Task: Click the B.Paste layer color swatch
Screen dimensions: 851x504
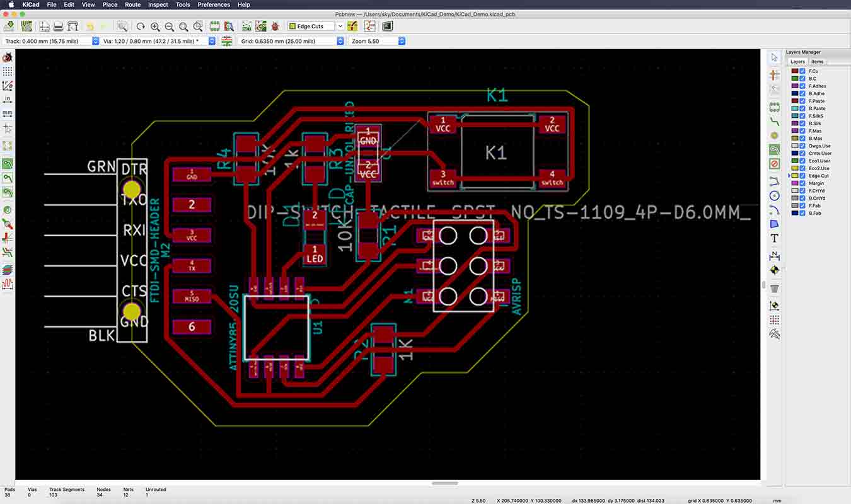Action: click(795, 108)
